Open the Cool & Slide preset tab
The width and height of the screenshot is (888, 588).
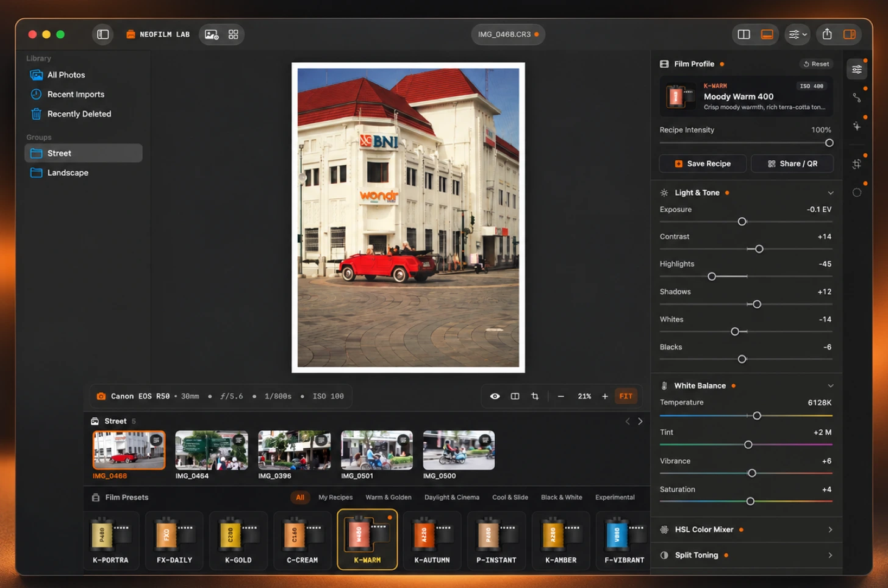(x=510, y=497)
